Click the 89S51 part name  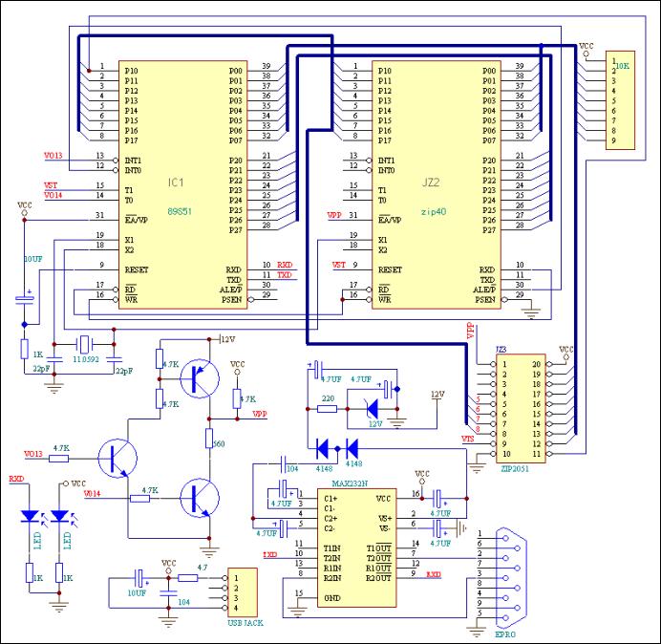[180, 211]
